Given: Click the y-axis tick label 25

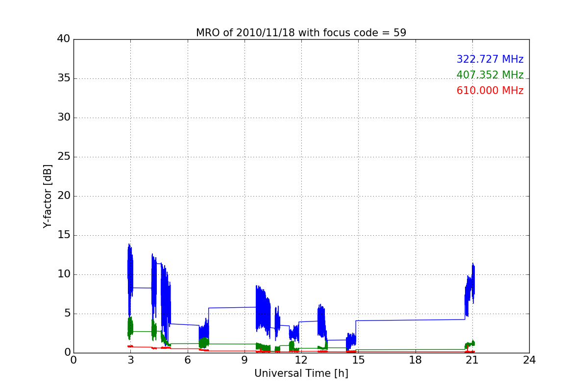Looking at the screenshot, I should pos(64,157).
